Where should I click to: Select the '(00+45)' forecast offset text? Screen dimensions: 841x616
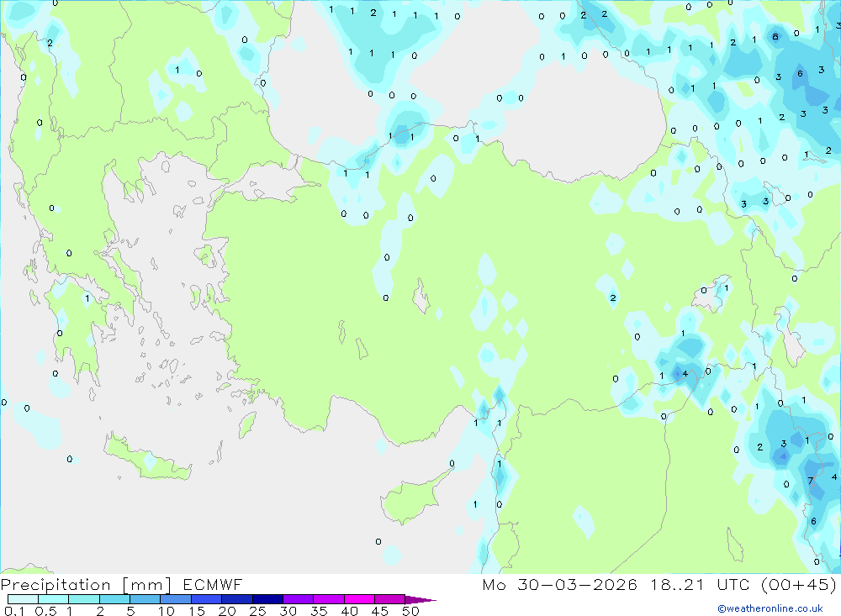pos(799,585)
